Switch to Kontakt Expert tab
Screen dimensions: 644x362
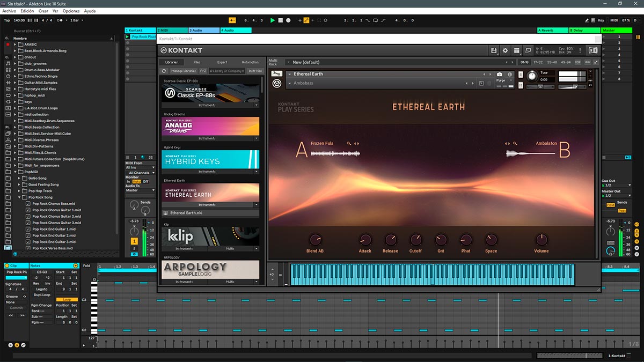pos(222,62)
